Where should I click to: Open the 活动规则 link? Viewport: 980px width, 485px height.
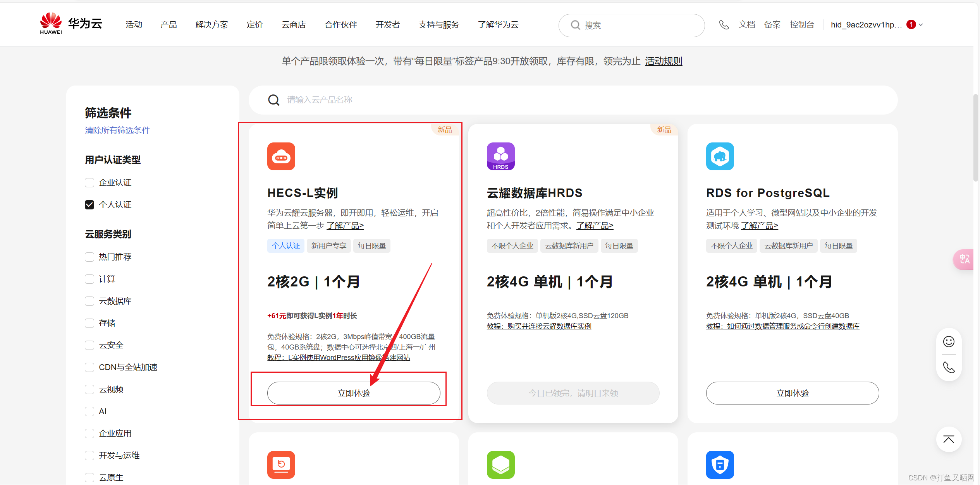(x=663, y=61)
